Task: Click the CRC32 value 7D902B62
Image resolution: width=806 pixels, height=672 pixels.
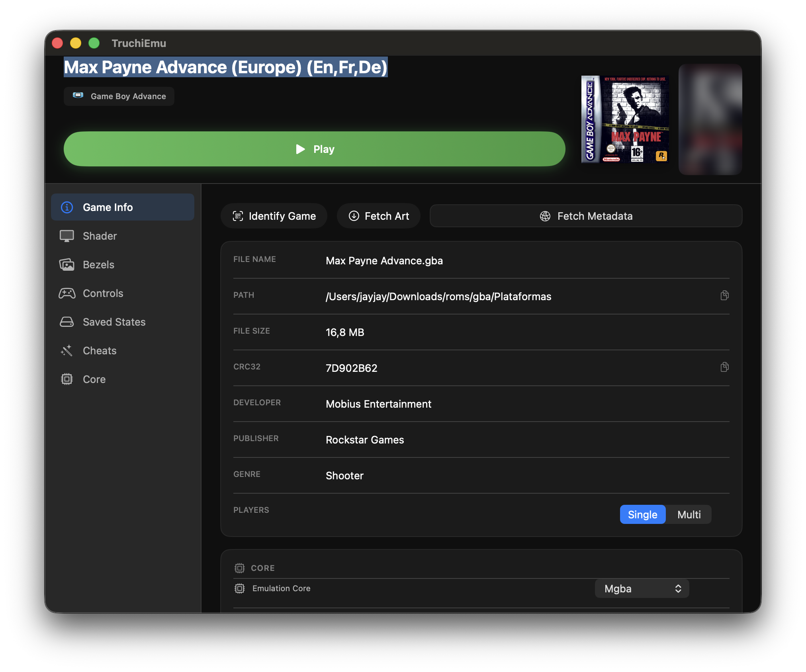Action: click(x=352, y=368)
